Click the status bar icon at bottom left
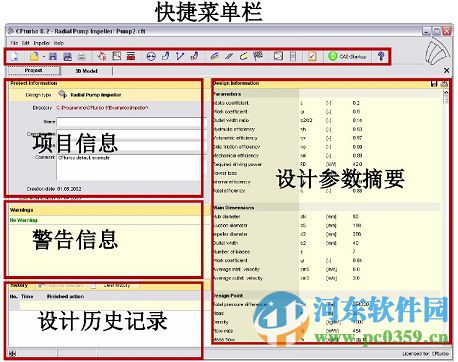Image resolution: width=458 pixels, height=362 pixels. tap(13, 353)
